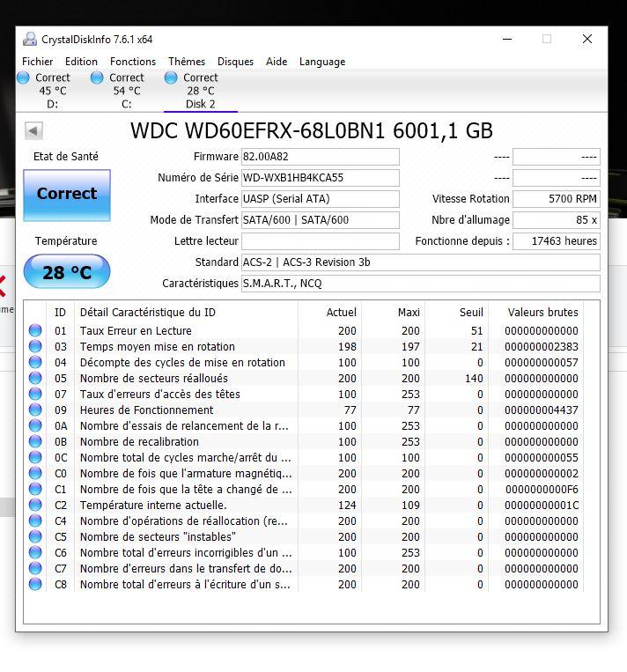The height and width of the screenshot is (672, 627).
Task: Click the Numéro de Série field
Action: pyautogui.click(x=321, y=178)
